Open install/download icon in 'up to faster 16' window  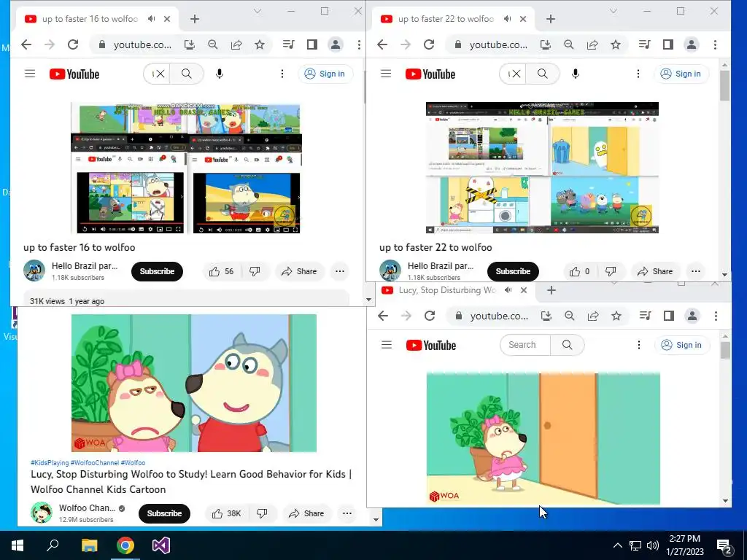tap(190, 44)
